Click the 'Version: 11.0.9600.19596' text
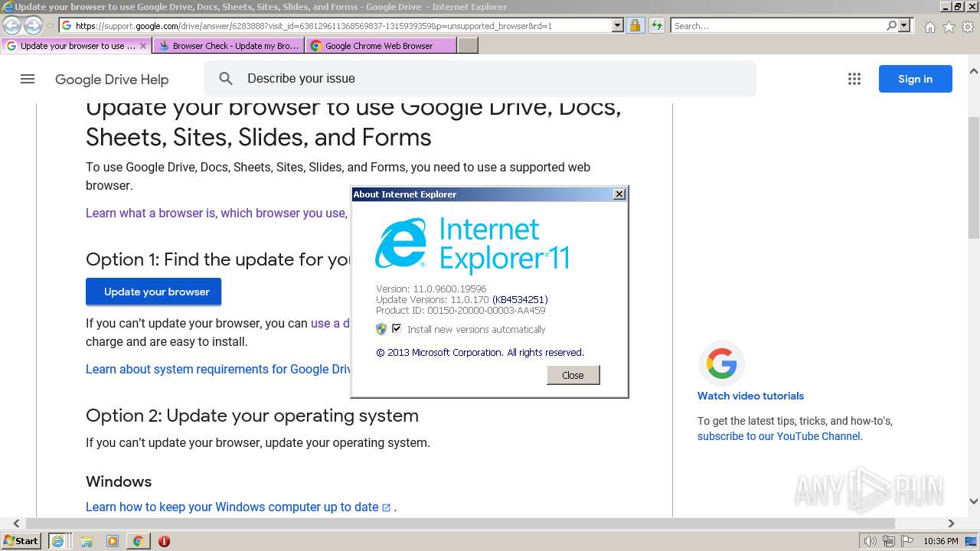Screen dimensions: 980x551 pos(431,289)
